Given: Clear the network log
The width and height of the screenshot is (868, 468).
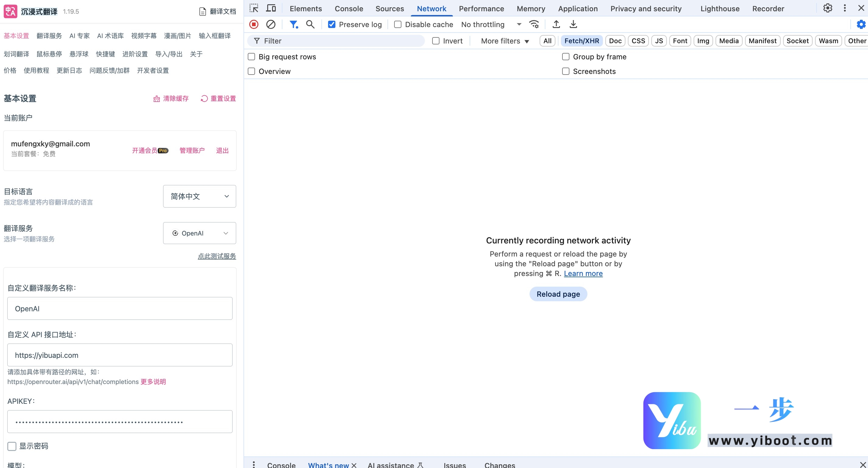Looking at the screenshot, I should tap(271, 24).
